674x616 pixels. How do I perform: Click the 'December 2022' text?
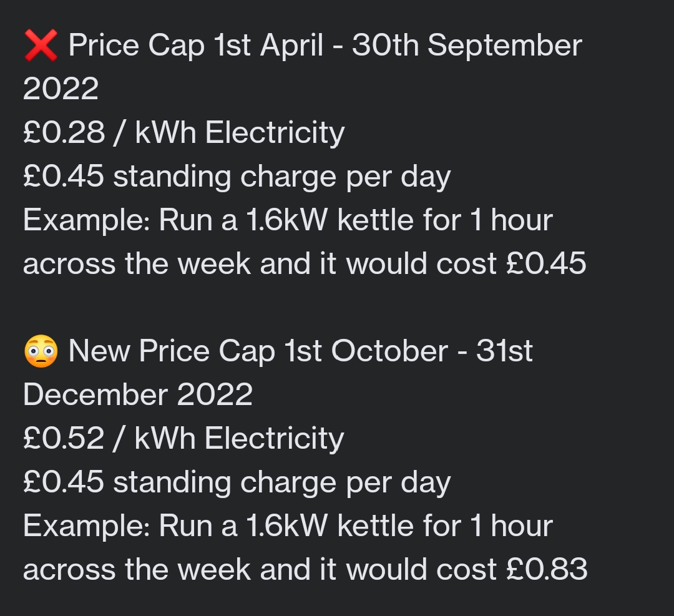138,394
